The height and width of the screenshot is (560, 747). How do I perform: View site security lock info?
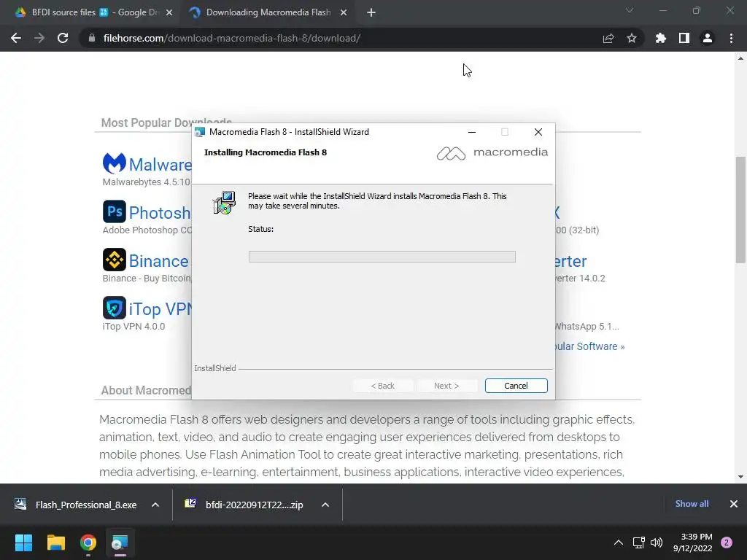[x=91, y=38]
